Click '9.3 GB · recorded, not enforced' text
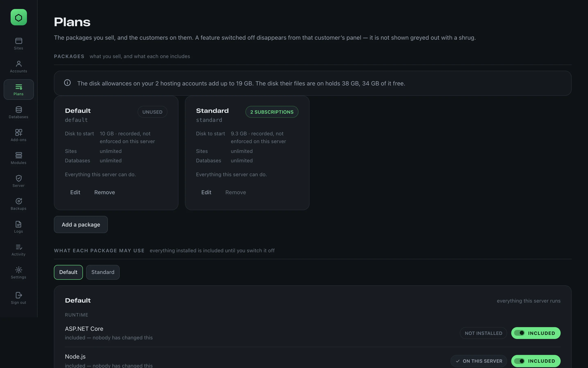The image size is (588, 368). (258, 138)
